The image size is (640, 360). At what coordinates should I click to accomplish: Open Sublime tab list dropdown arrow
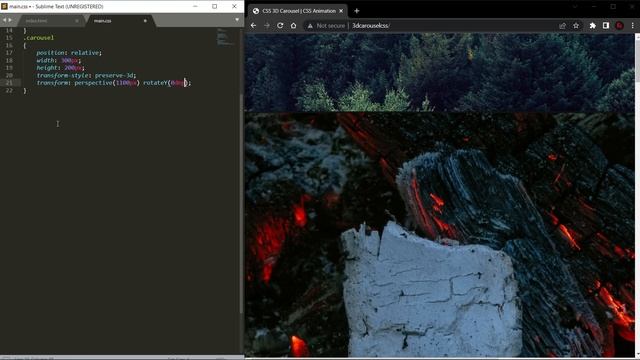coord(237,20)
